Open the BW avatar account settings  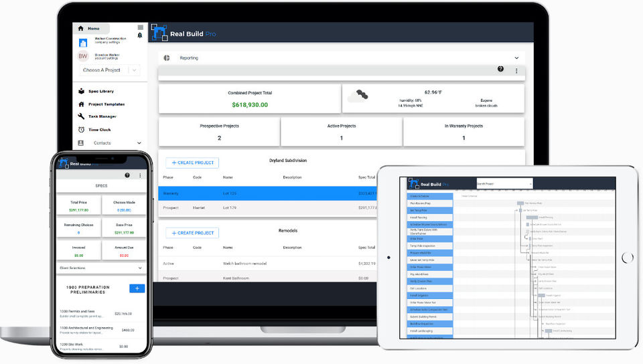pos(83,56)
